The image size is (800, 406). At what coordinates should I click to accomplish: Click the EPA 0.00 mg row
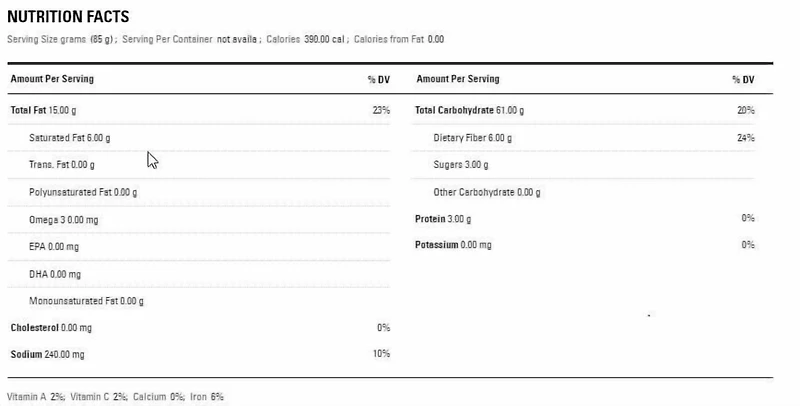[x=55, y=246]
